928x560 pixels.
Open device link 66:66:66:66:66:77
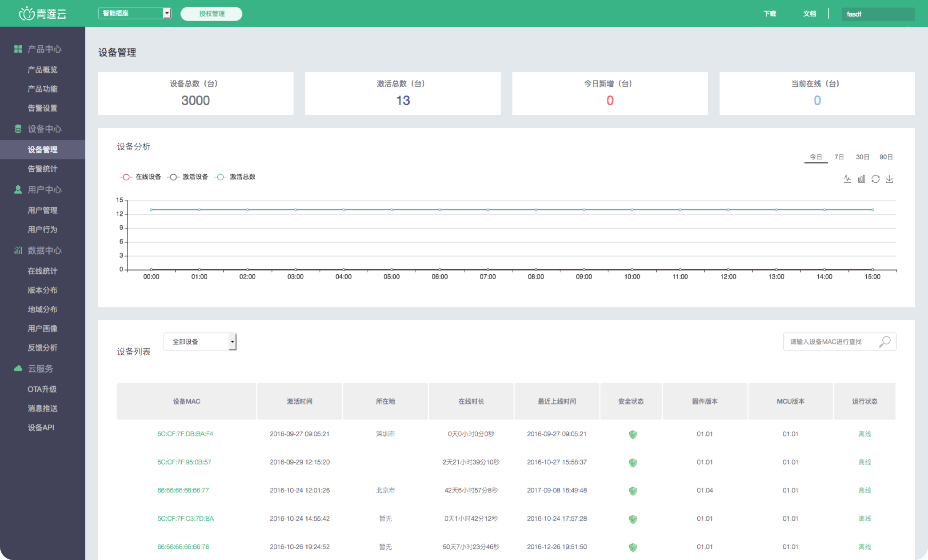point(183,490)
